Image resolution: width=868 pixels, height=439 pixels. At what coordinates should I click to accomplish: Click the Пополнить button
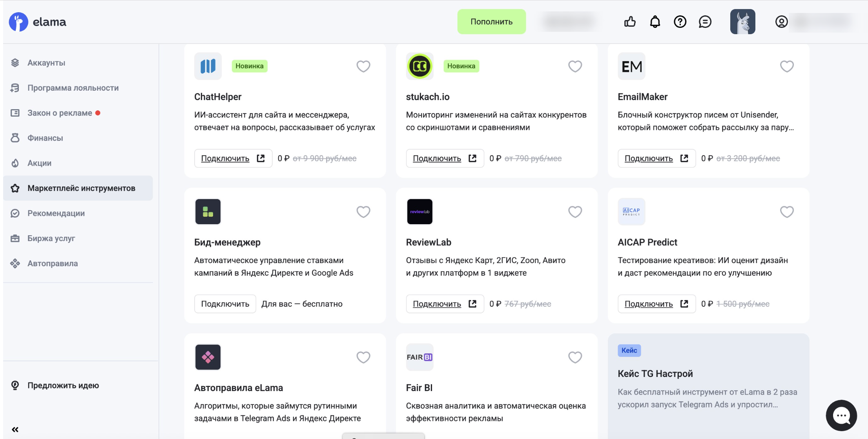[491, 22]
